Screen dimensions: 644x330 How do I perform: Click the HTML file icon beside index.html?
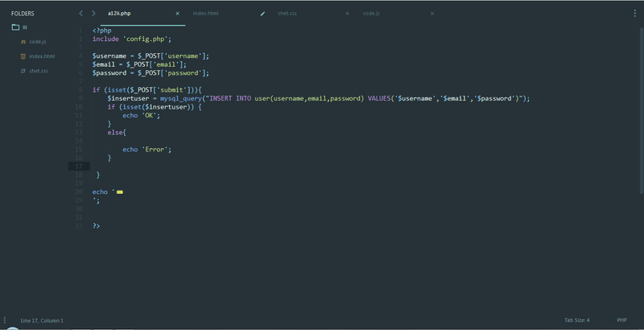coord(23,56)
